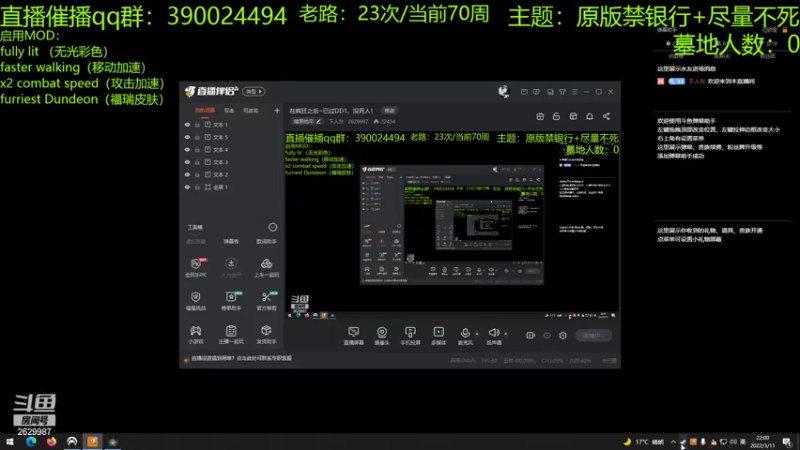Screen dimensions: 800x450
Task: Open the 弹幕秀 tool tab
Action: [231, 242]
